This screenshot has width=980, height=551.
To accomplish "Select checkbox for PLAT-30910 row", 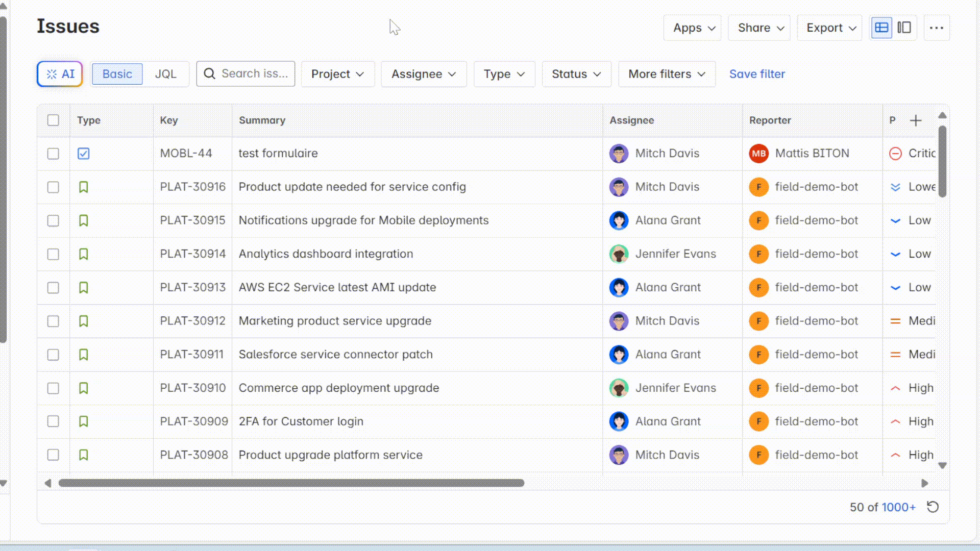I will tap(53, 388).
